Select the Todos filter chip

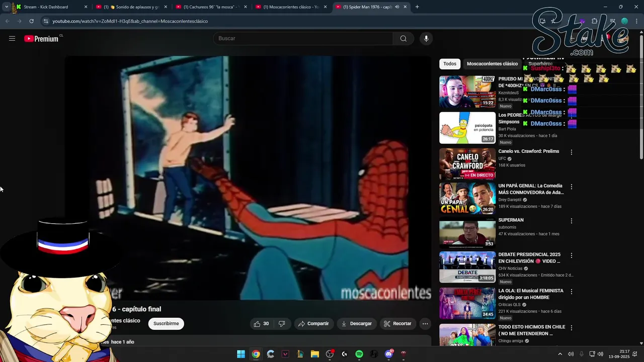click(x=450, y=64)
